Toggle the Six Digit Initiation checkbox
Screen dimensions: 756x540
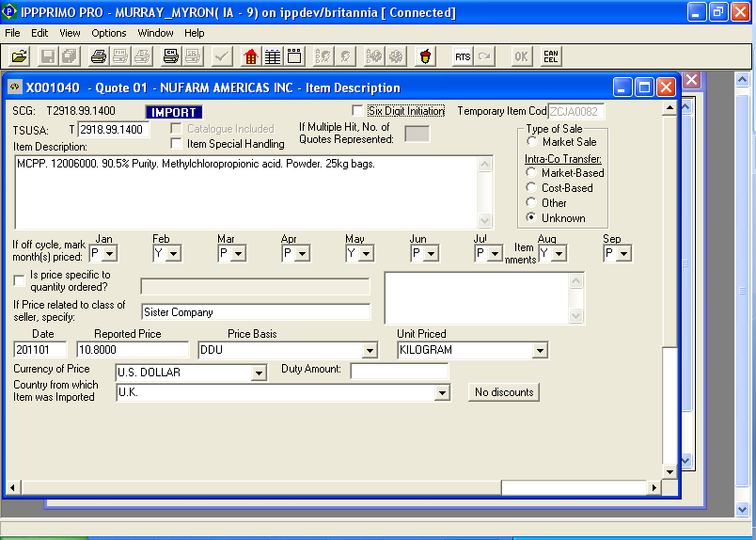pos(357,110)
